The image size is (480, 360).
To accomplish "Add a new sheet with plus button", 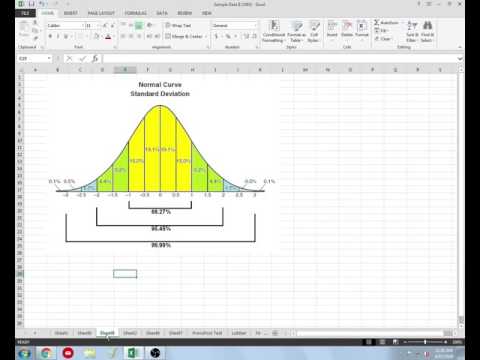I will (275, 333).
